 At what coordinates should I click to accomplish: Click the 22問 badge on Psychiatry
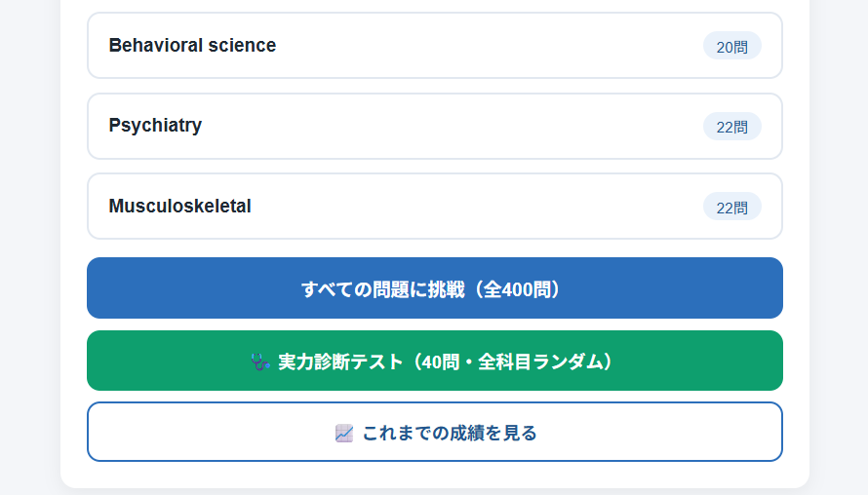click(731, 126)
